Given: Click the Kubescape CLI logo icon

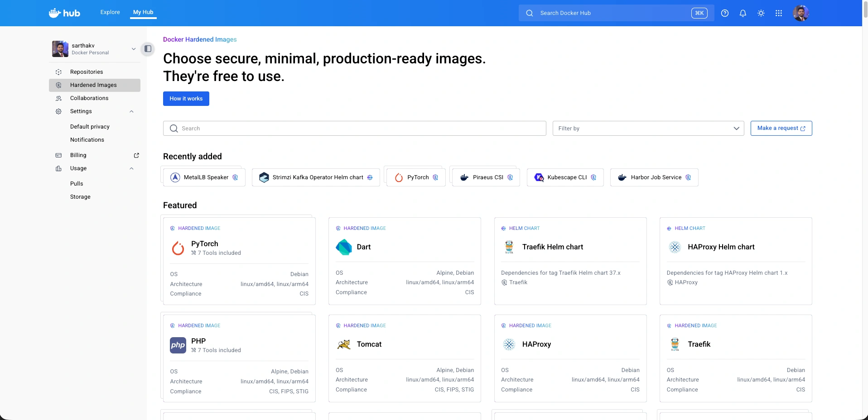Looking at the screenshot, I should [539, 177].
